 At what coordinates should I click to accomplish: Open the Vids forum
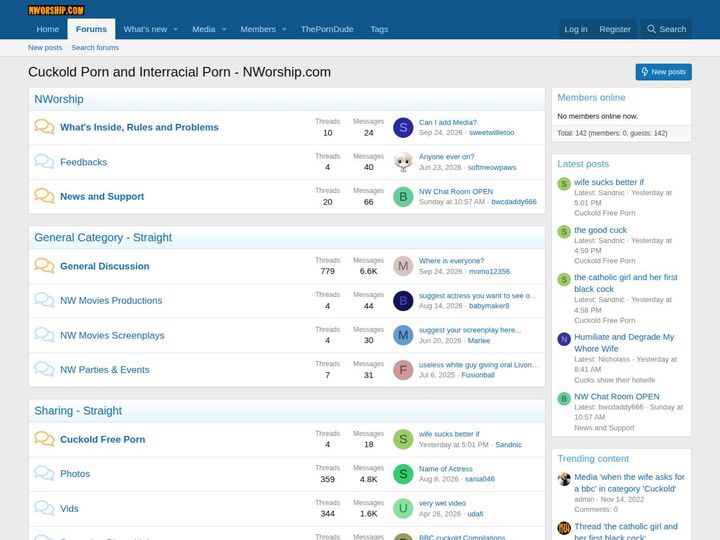coord(69,509)
